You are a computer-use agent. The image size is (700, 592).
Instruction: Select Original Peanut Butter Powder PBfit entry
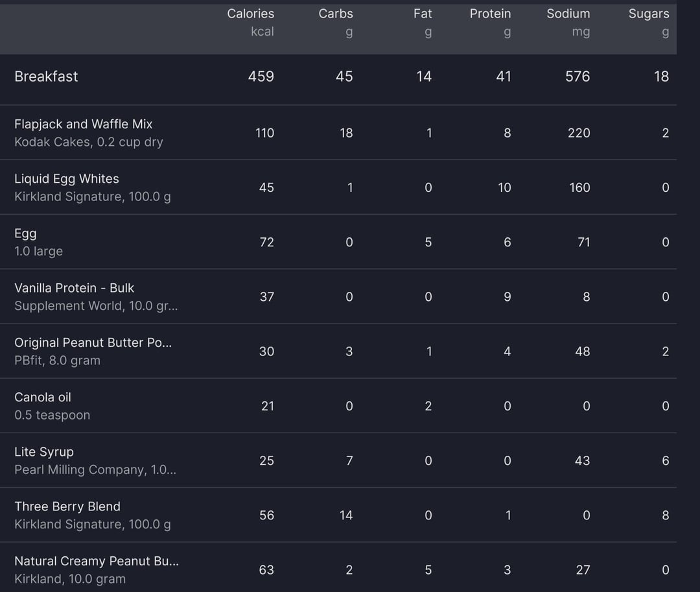click(x=338, y=351)
